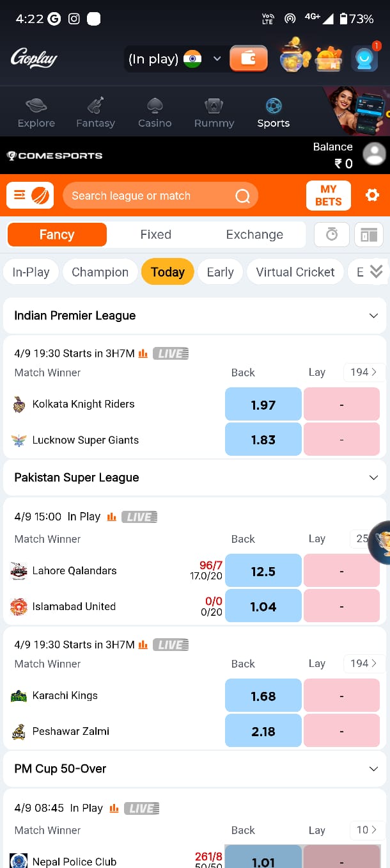
Task: Switch to Fixed betting mode
Action: (x=155, y=235)
